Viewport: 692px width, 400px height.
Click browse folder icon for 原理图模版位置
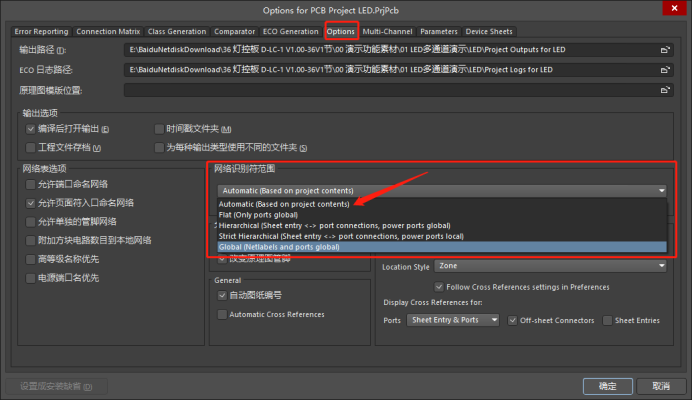pos(664,90)
